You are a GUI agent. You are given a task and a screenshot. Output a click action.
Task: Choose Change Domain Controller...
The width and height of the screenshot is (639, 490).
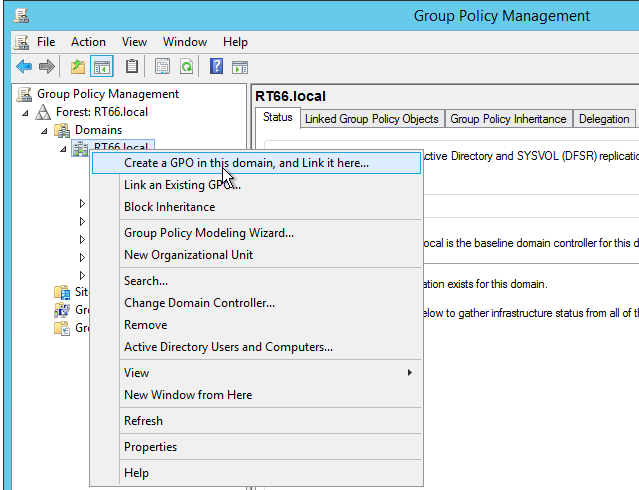coord(256,303)
